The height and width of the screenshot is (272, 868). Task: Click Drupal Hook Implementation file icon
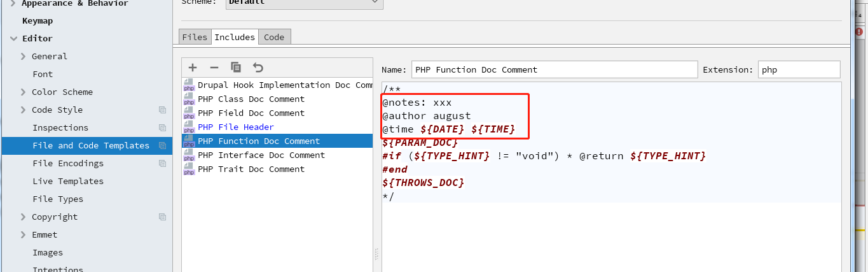pos(189,85)
